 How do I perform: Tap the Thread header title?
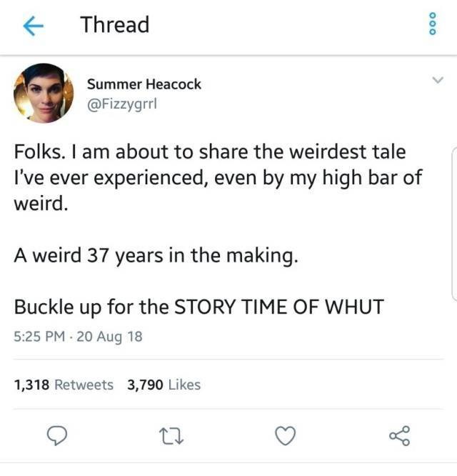point(114,25)
